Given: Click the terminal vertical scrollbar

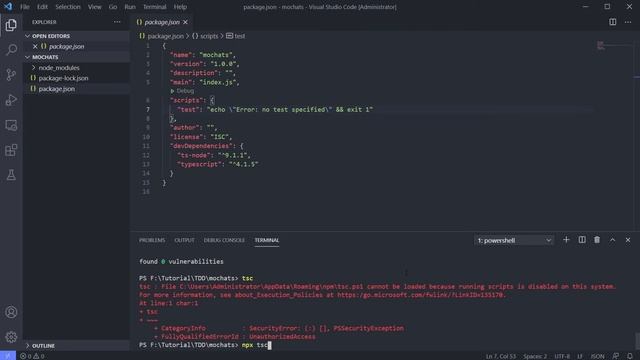Looking at the screenshot, I should pyautogui.click(x=637, y=340).
